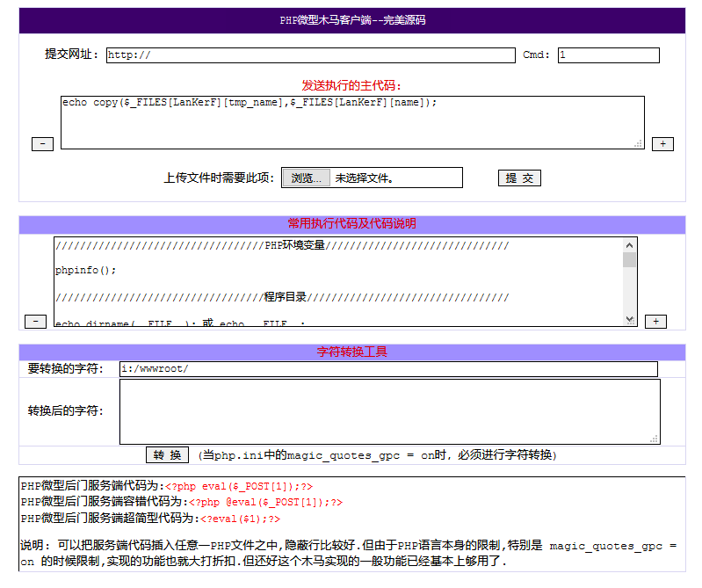Image resolution: width=702 pixels, height=588 pixels.
Task: Click the 程序目录 comment line
Action: (282, 297)
